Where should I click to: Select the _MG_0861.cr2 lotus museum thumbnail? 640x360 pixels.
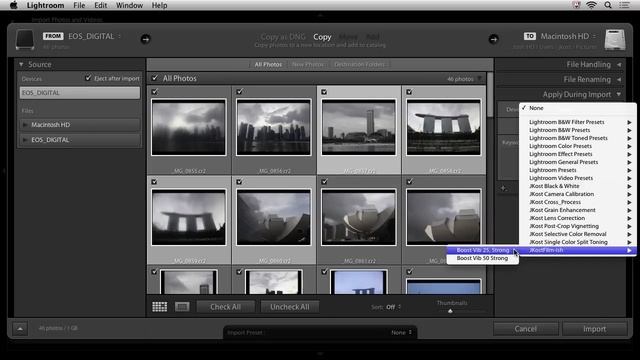(x=358, y=217)
